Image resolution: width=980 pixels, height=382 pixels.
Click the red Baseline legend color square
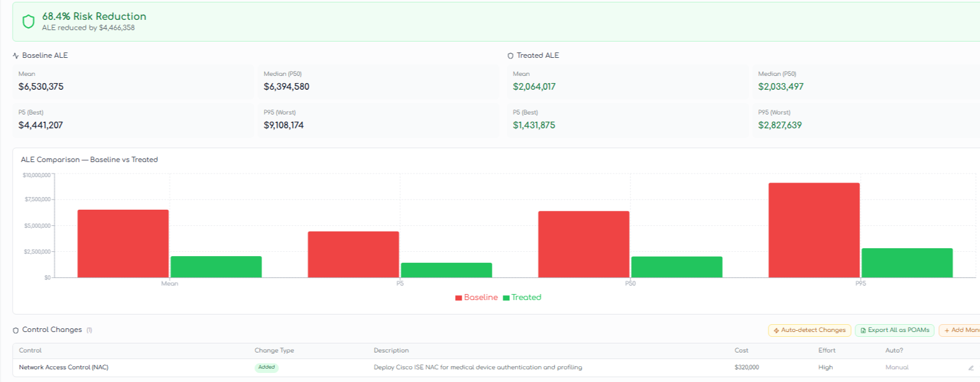tap(459, 298)
